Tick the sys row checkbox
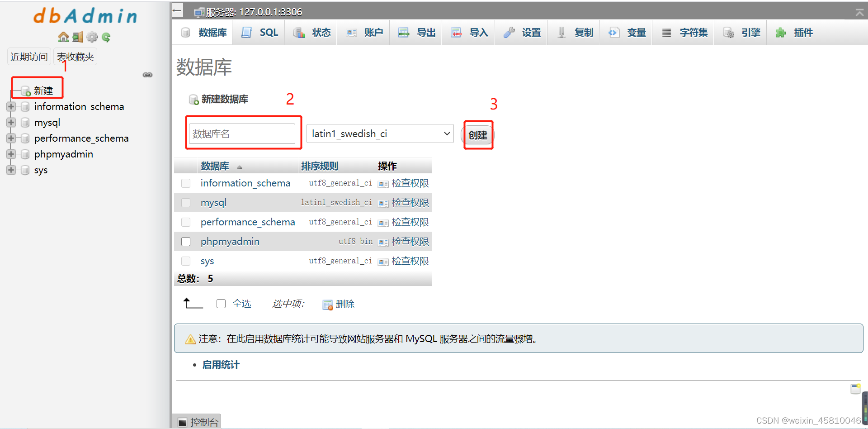 point(186,261)
